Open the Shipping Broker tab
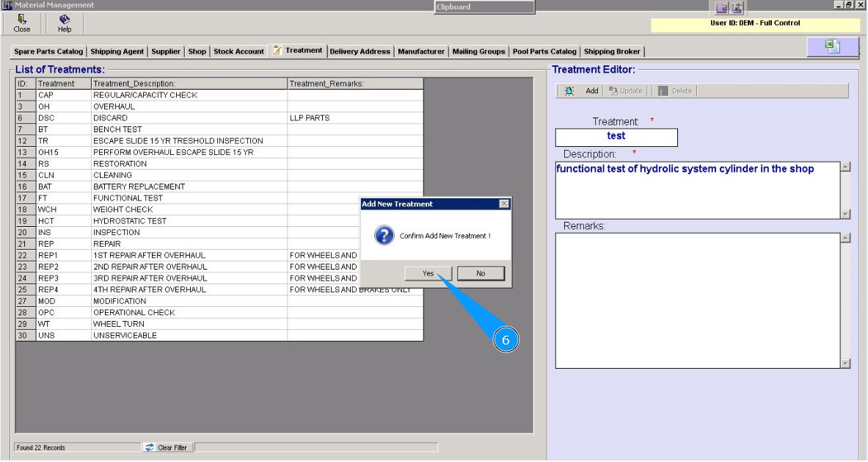Screen dimensions: 868x462 point(612,51)
